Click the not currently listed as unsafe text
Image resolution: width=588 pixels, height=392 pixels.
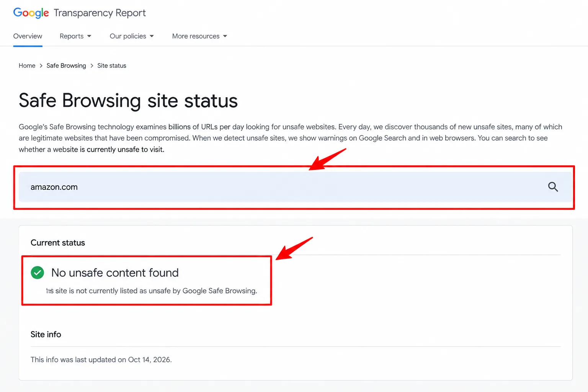pos(152,291)
